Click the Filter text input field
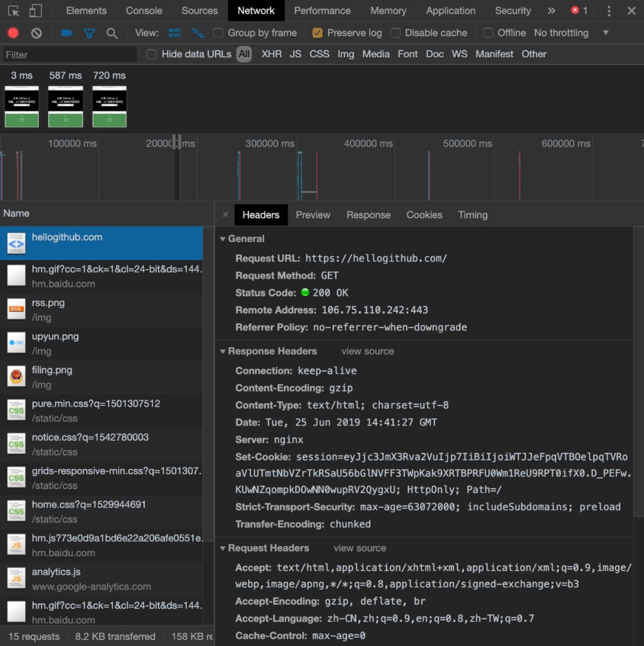 click(70, 55)
